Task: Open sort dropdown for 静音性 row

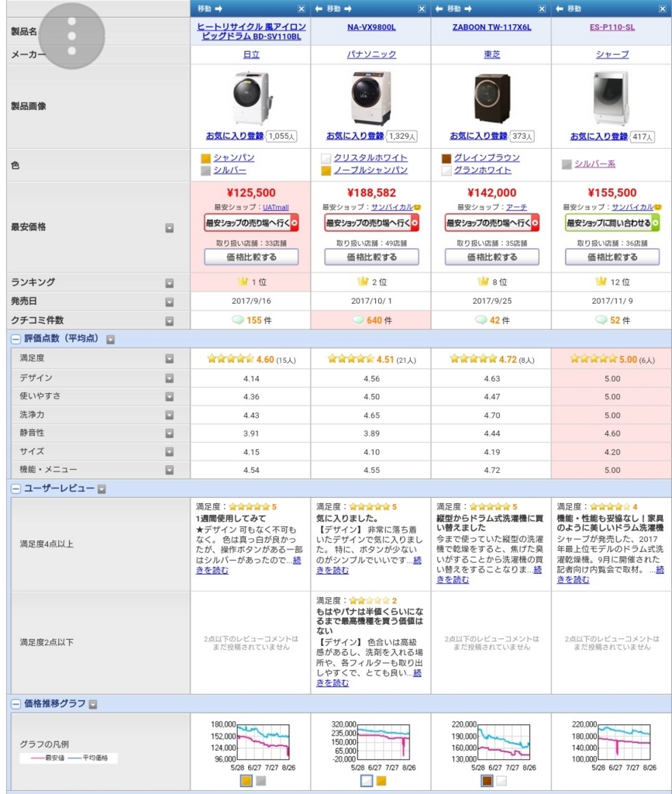Action: pos(170,433)
